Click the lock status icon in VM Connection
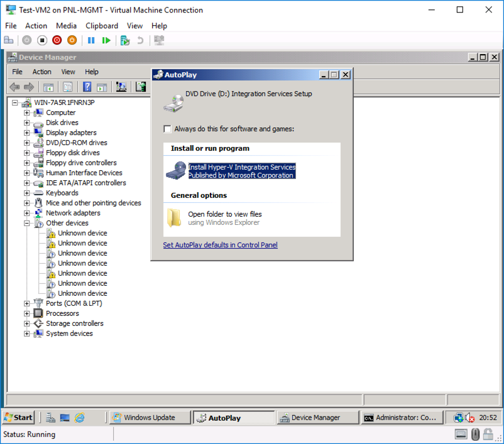Screen dimensions: 504x444 click(x=488, y=435)
